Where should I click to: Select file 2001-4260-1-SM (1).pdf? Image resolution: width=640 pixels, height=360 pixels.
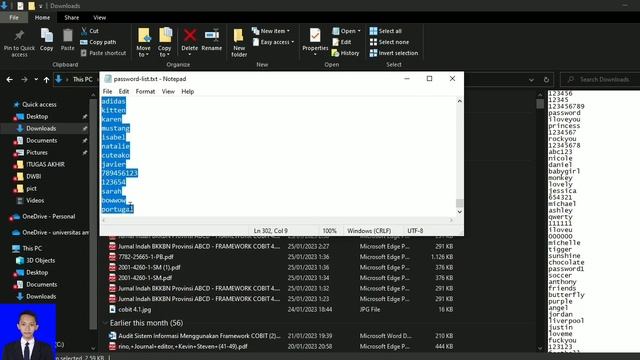click(149, 267)
